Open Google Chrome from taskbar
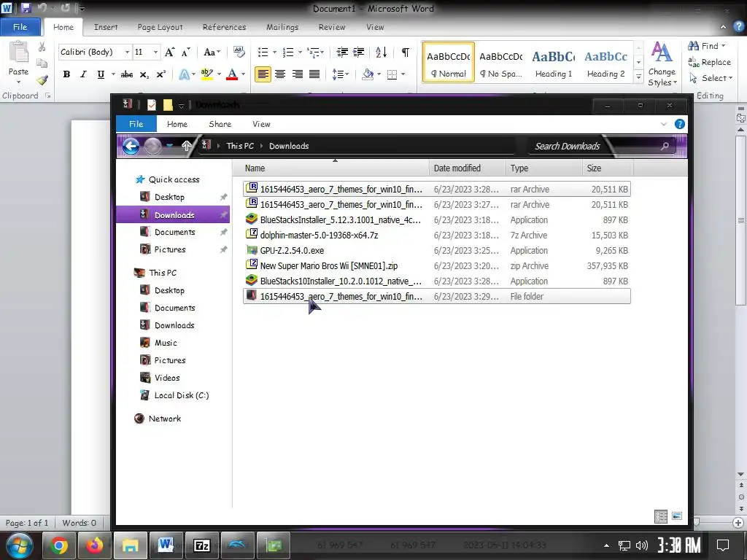The image size is (747, 560). coord(59,545)
